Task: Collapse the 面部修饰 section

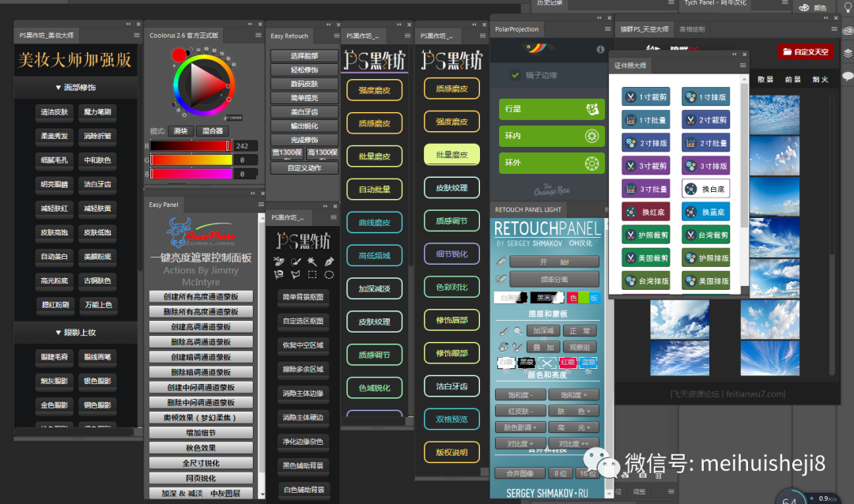Action: [76, 88]
